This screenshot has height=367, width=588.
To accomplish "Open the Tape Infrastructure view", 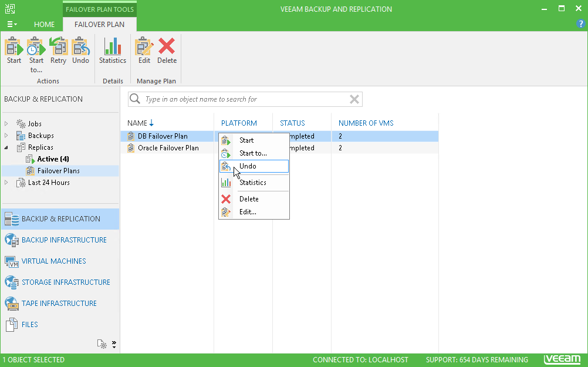I will tap(60, 303).
